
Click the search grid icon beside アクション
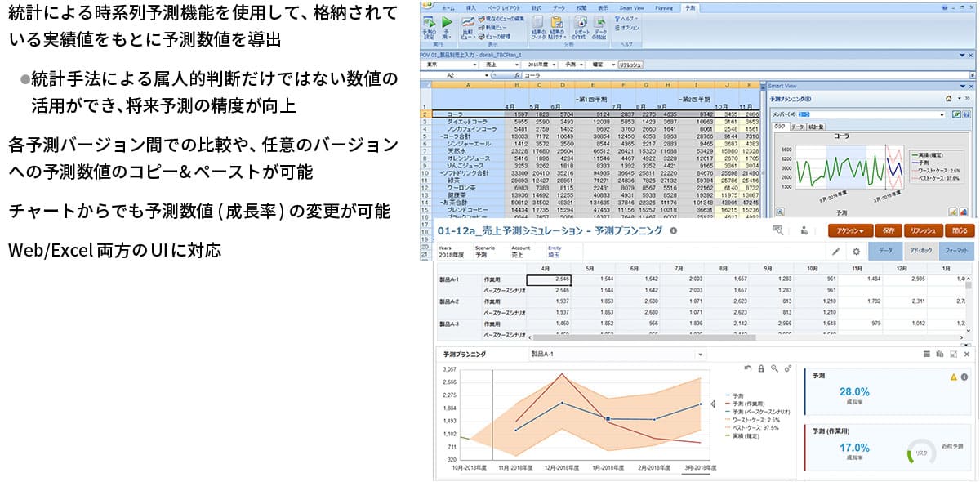coord(777,231)
